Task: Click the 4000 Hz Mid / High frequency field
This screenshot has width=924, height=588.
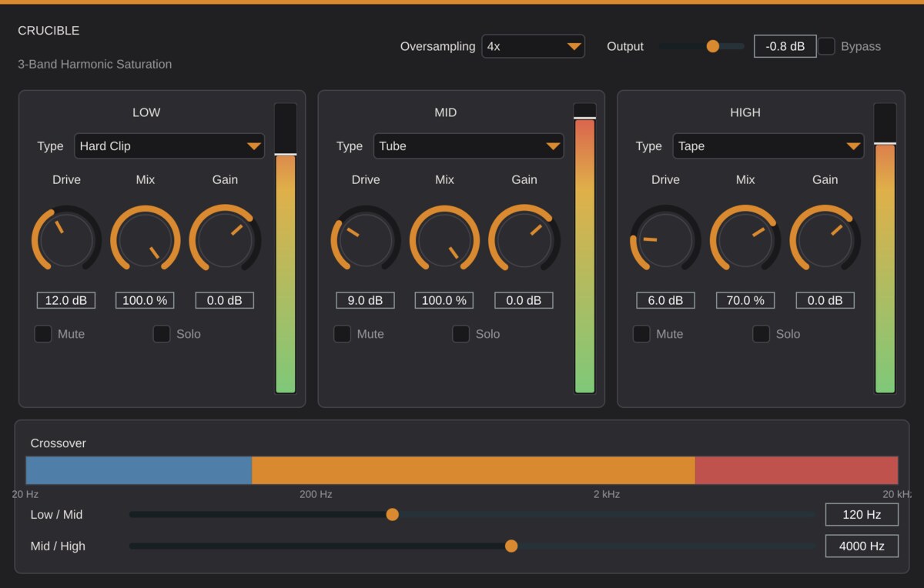Action: tap(862, 546)
